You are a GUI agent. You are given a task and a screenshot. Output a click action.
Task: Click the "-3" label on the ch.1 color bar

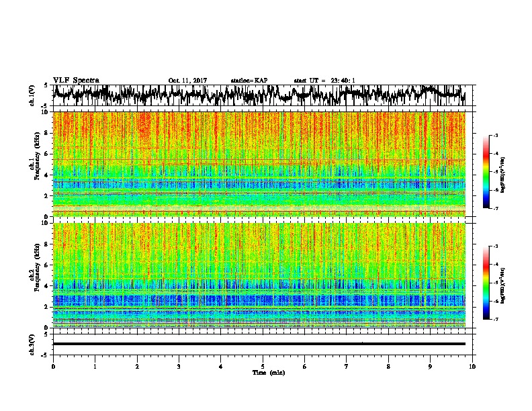click(x=496, y=135)
